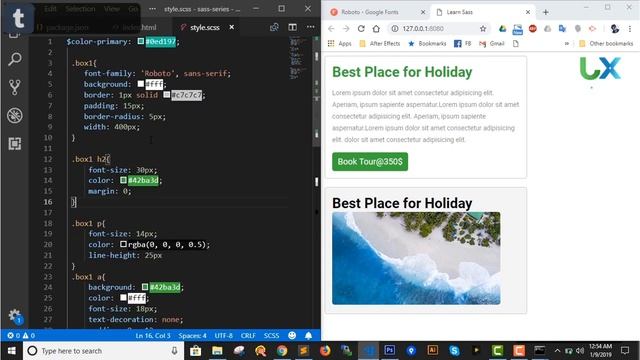Open notifications bell in status bar

pyautogui.click(x=309, y=336)
